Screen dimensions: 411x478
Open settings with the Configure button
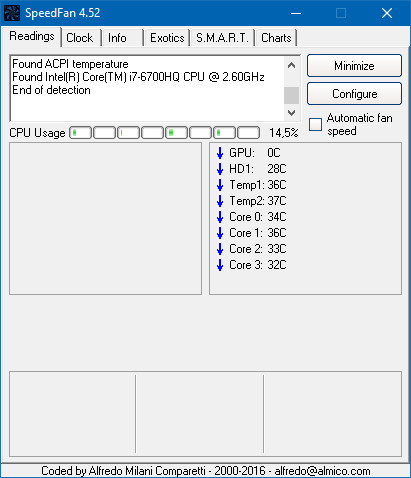(354, 94)
